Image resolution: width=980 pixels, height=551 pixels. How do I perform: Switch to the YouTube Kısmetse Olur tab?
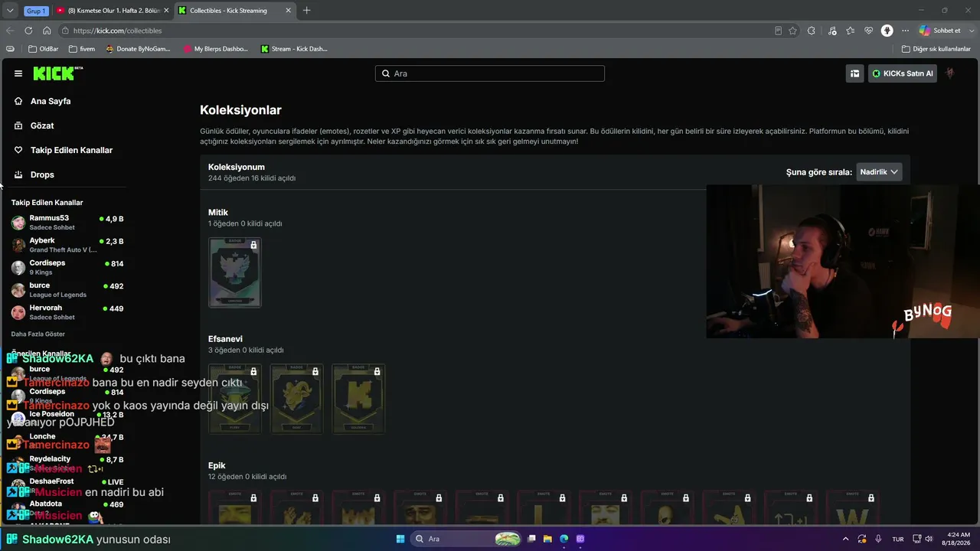[x=113, y=11]
